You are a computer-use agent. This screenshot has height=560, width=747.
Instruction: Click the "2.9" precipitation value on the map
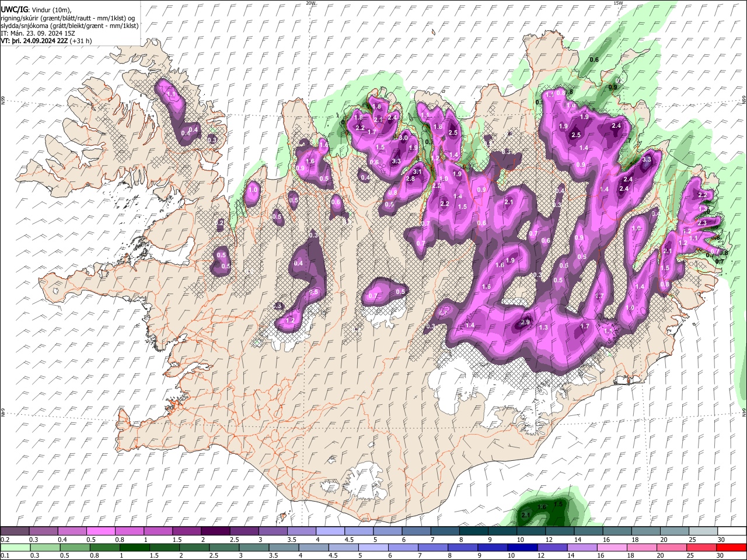(x=525, y=323)
